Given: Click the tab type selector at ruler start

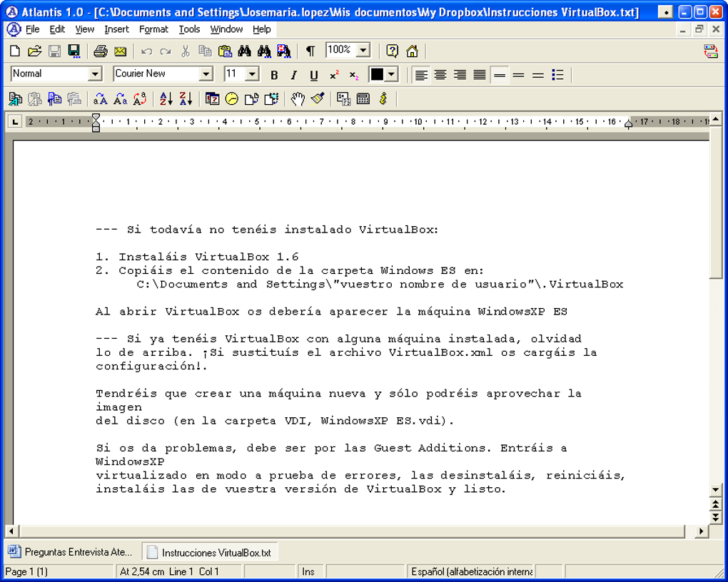Looking at the screenshot, I should (15, 122).
